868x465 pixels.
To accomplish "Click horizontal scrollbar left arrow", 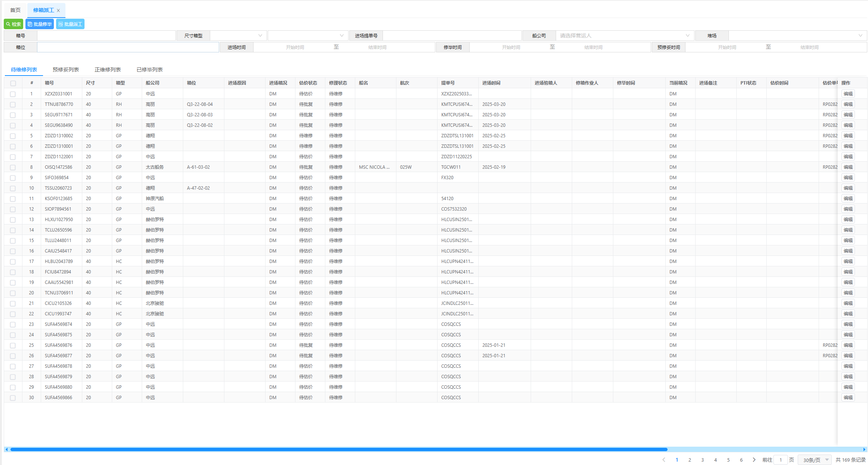I will (x=6, y=449).
